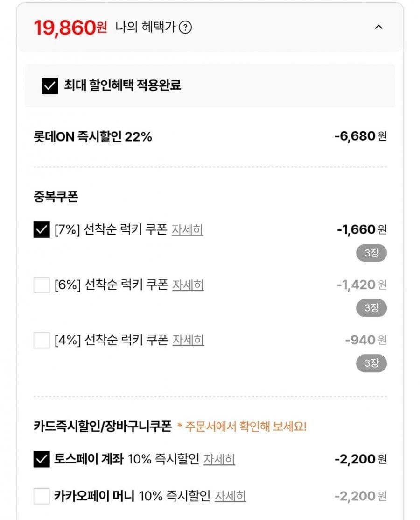The height and width of the screenshot is (520, 420).
Task: Click the 3장 badge under 7% coupon
Action: [x=371, y=253]
